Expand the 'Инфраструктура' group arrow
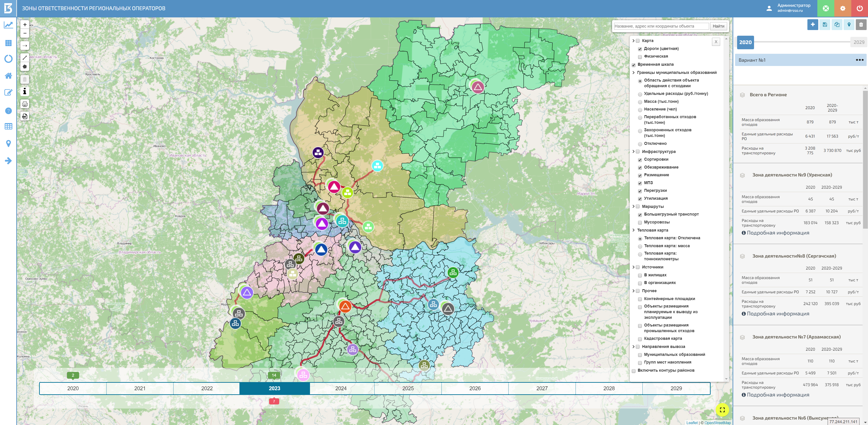This screenshot has height=425, width=868. coord(633,152)
